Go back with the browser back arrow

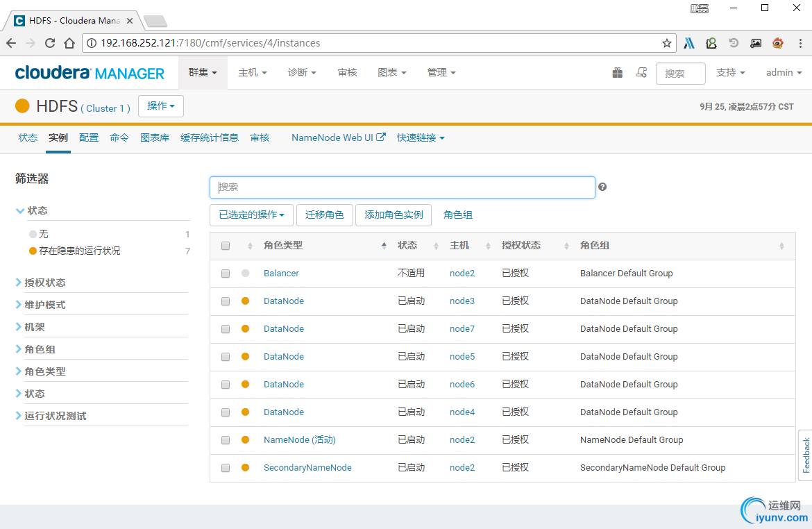(x=11, y=43)
